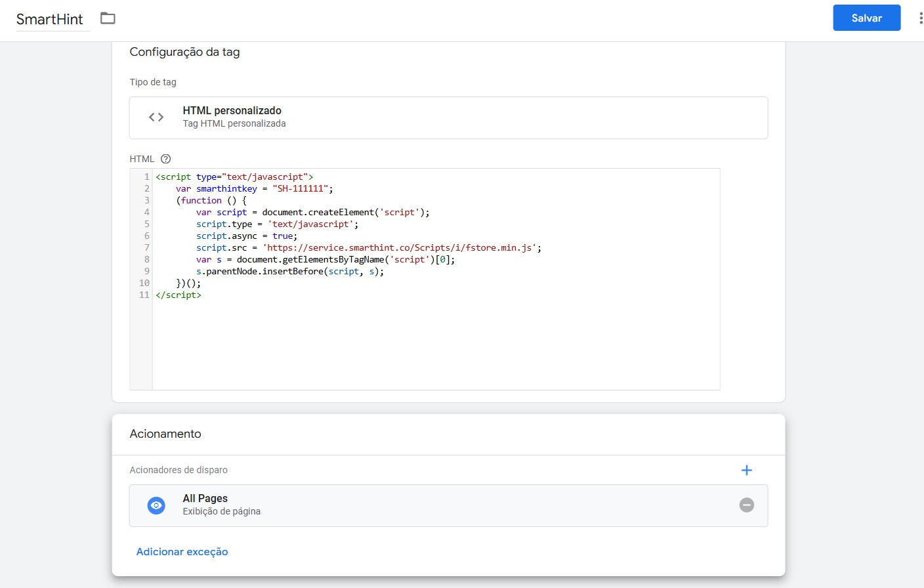The image size is (924, 588).
Task: Click the Adicionar exceção link
Action: click(x=182, y=552)
